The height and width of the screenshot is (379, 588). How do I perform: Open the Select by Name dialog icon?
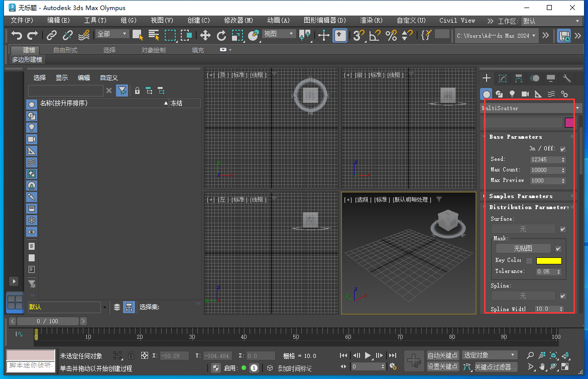pyautogui.click(x=154, y=36)
